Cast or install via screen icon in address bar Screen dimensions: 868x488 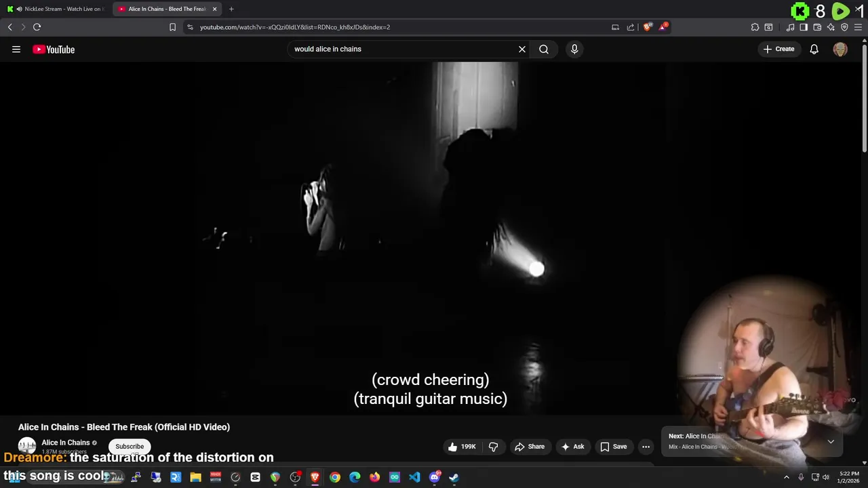click(615, 27)
